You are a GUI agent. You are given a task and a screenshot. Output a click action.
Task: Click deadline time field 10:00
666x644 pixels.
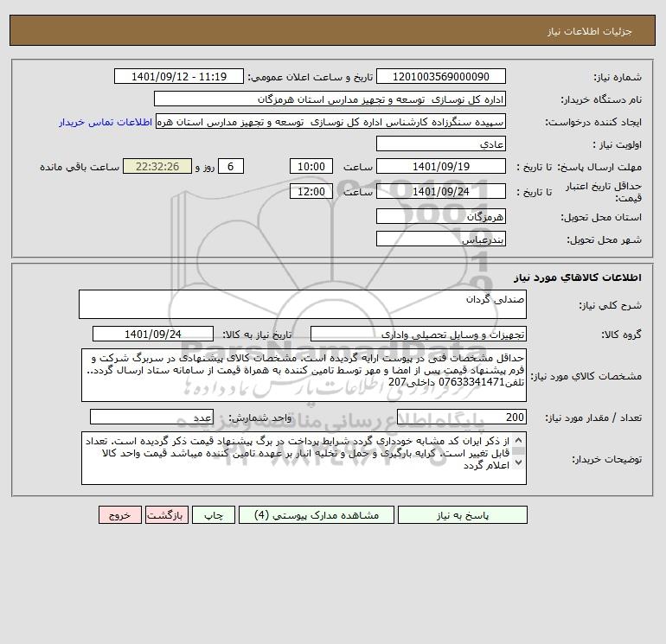click(x=311, y=167)
